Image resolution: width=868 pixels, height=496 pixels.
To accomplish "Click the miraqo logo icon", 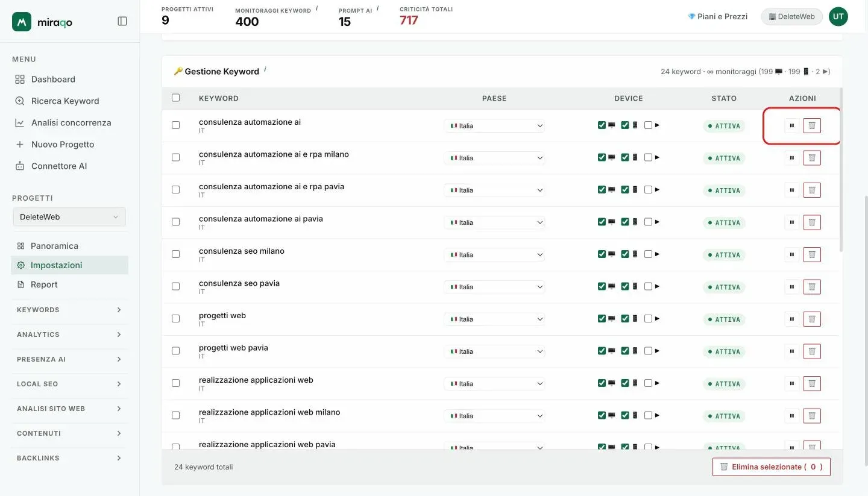I will (22, 22).
